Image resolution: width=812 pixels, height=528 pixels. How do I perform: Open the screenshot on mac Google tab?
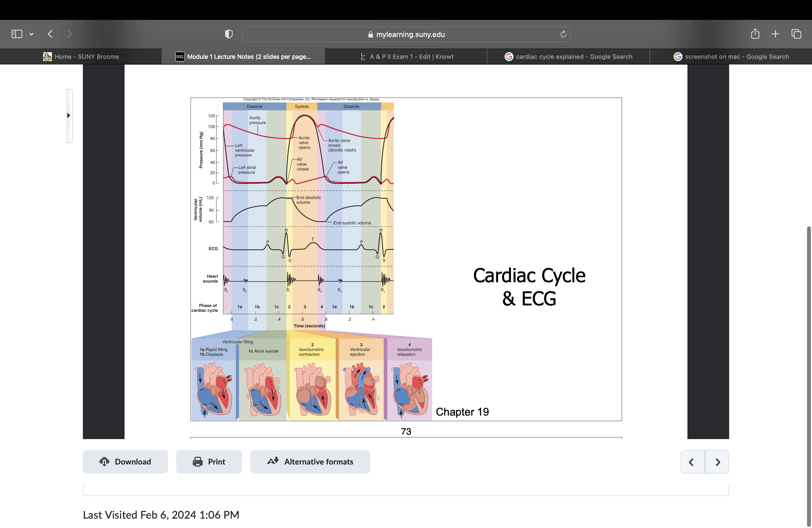[x=731, y=57]
